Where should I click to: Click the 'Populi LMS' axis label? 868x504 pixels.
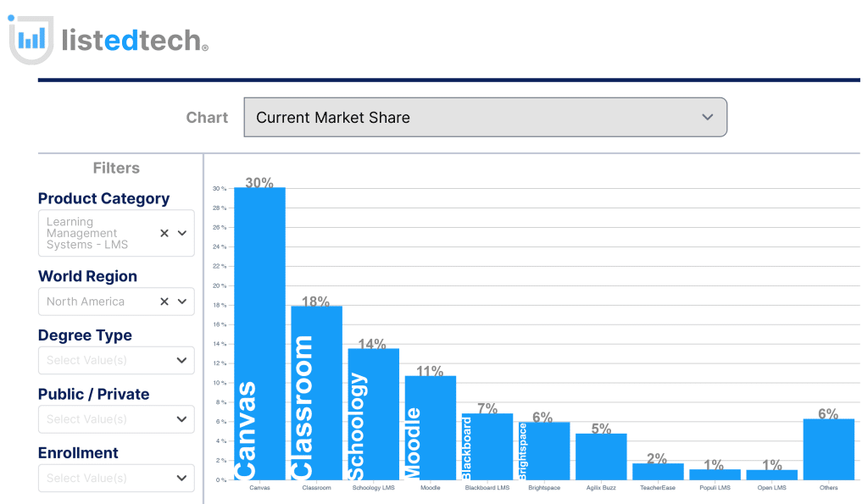[x=715, y=487]
